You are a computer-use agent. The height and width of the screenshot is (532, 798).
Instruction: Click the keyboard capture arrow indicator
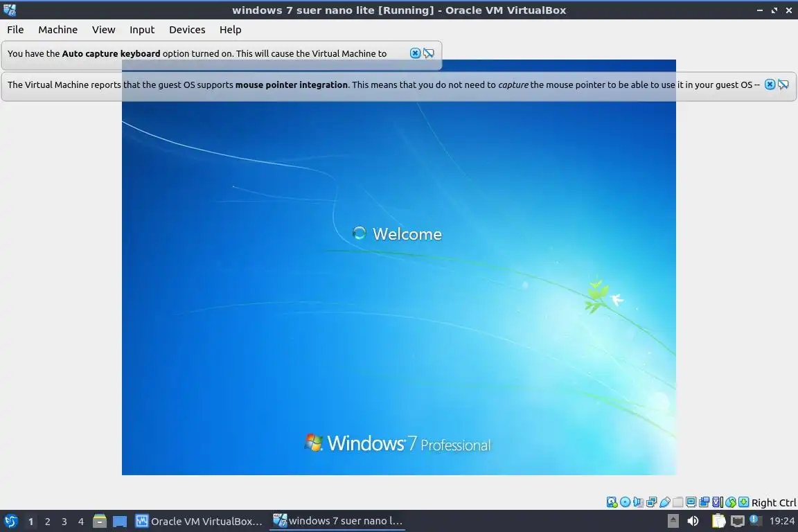point(743,502)
